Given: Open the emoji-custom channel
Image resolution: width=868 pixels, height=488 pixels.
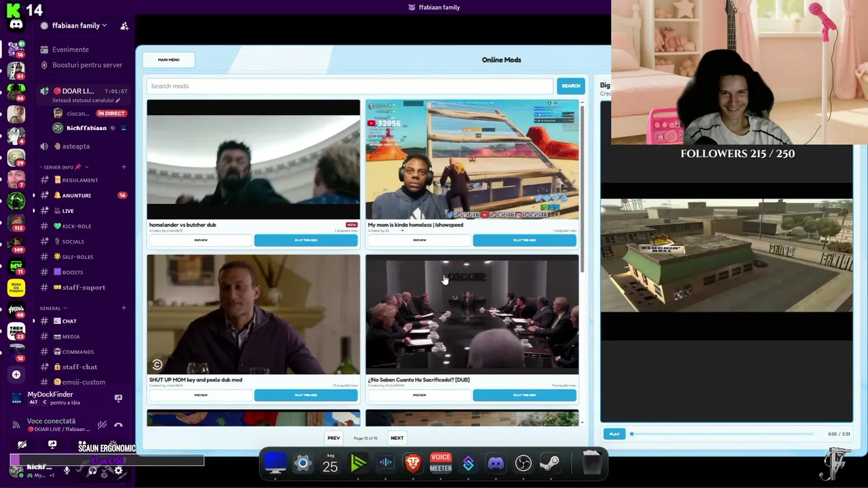Looking at the screenshot, I should point(83,382).
